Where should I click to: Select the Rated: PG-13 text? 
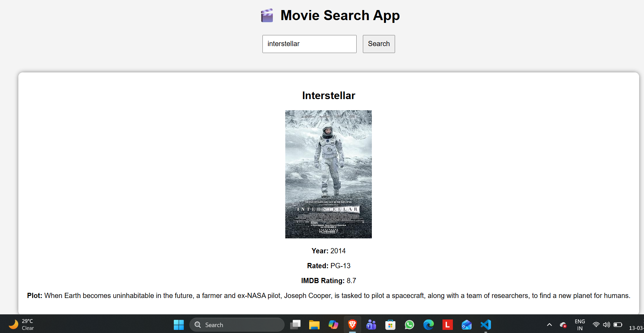coord(329,266)
